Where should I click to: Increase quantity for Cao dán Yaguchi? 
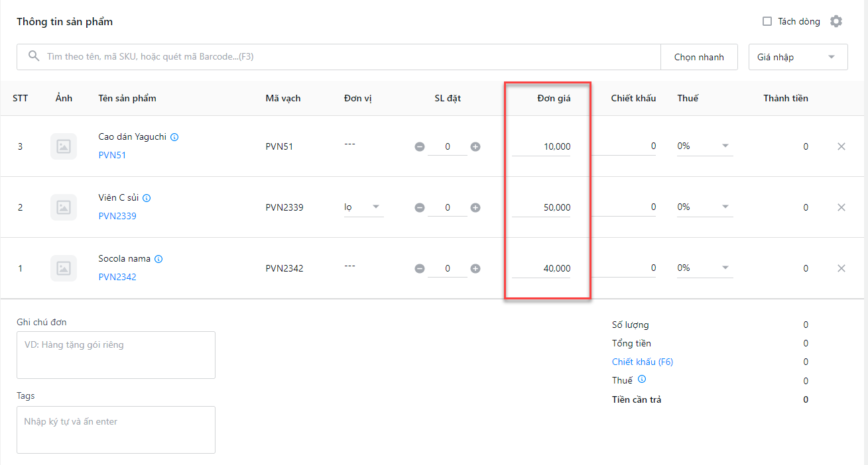point(475,146)
